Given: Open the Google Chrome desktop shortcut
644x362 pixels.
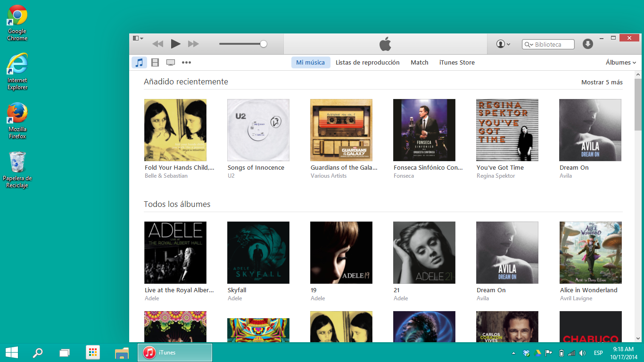Looking at the screenshot, I should (17, 23).
